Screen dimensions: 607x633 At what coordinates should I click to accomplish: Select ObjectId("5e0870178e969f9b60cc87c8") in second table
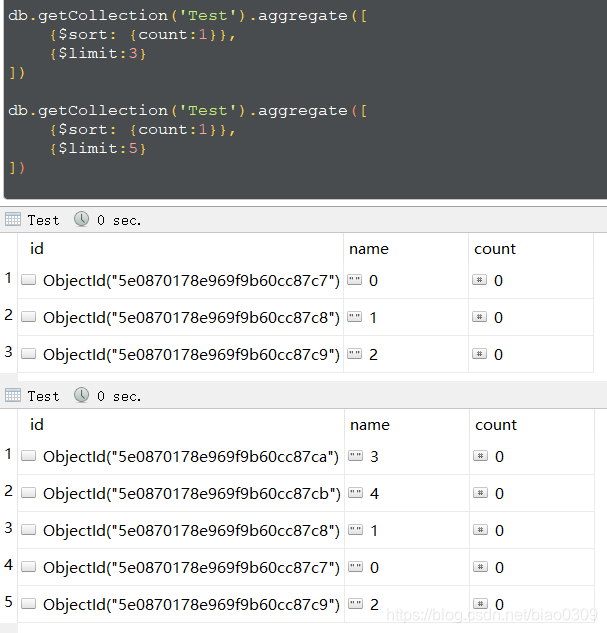tap(191, 530)
